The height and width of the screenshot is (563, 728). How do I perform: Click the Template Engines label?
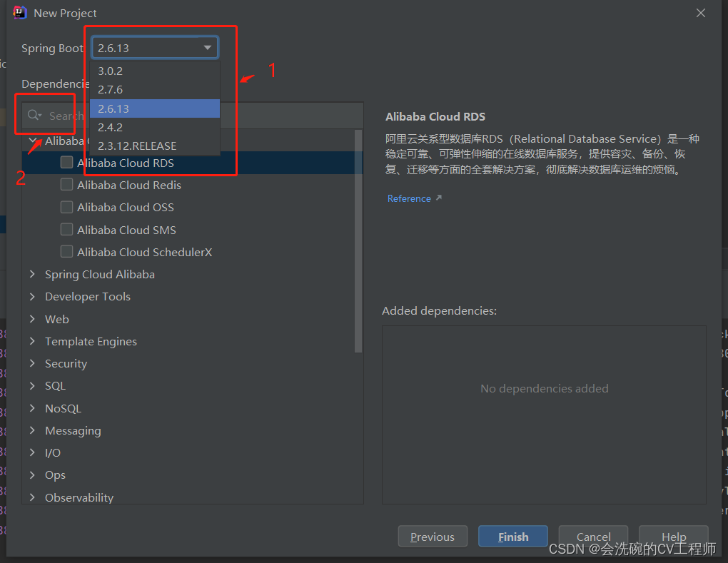pos(91,342)
